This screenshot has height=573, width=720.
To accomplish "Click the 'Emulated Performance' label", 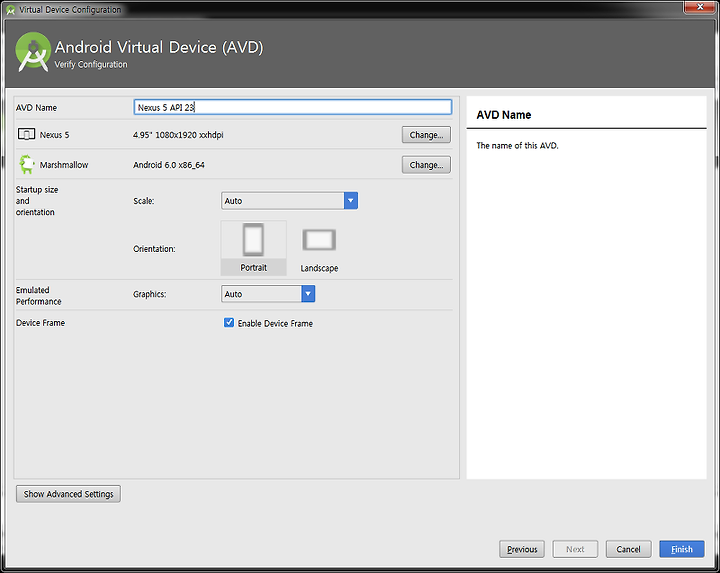I will point(39,296).
